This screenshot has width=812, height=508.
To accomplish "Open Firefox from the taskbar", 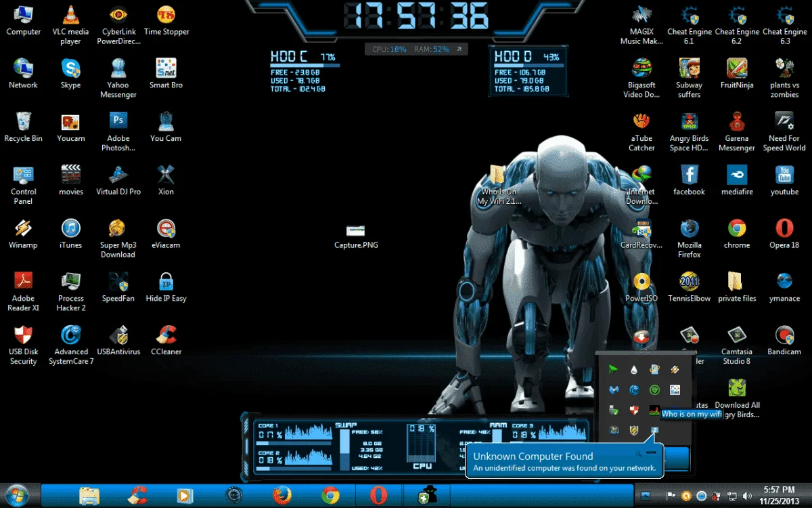I will (x=281, y=496).
